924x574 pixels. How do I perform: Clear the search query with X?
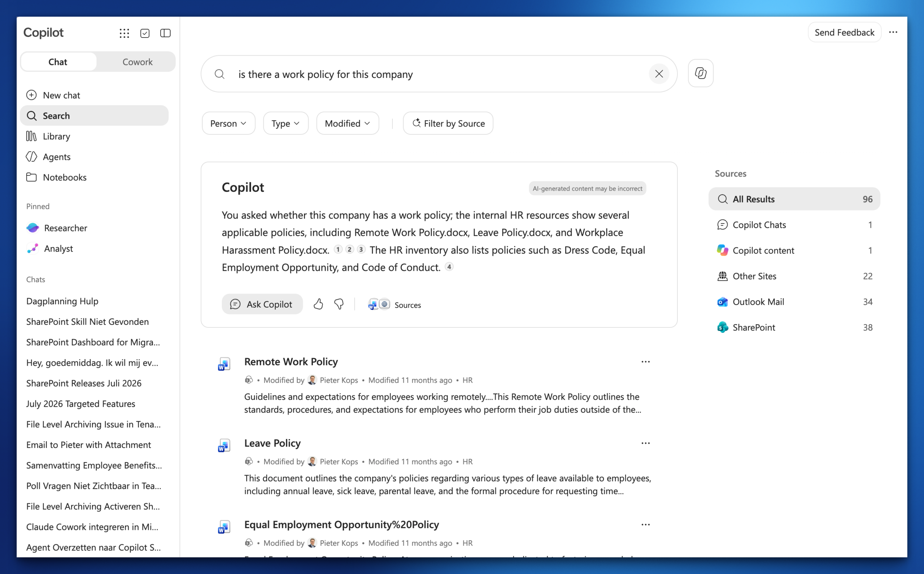point(659,74)
